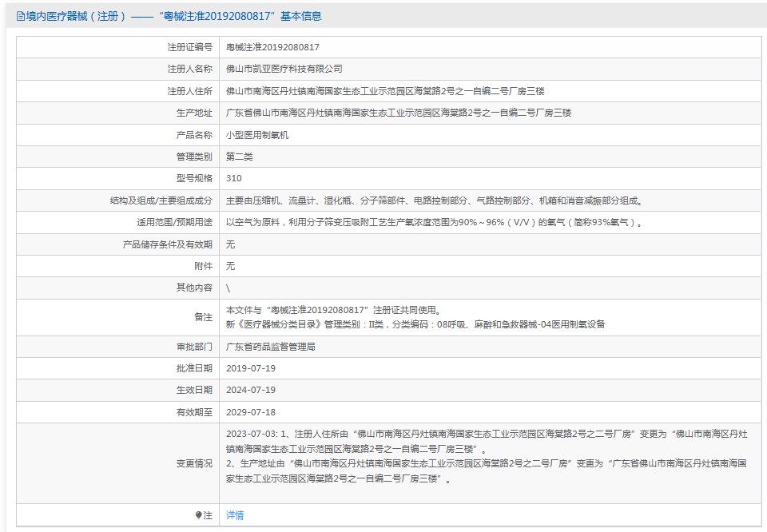Viewport: 767px width, 532px height.
Task: Select model value 310
Action: pos(234,178)
